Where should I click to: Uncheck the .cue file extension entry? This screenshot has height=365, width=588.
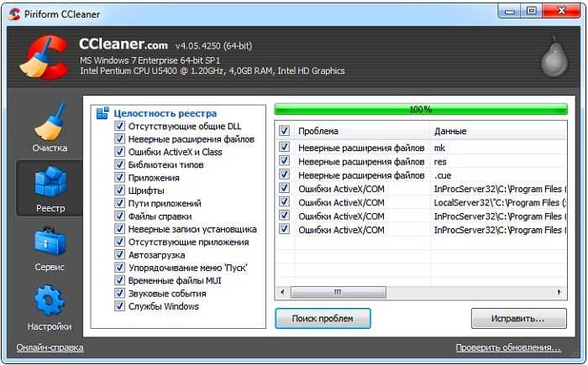coord(284,175)
